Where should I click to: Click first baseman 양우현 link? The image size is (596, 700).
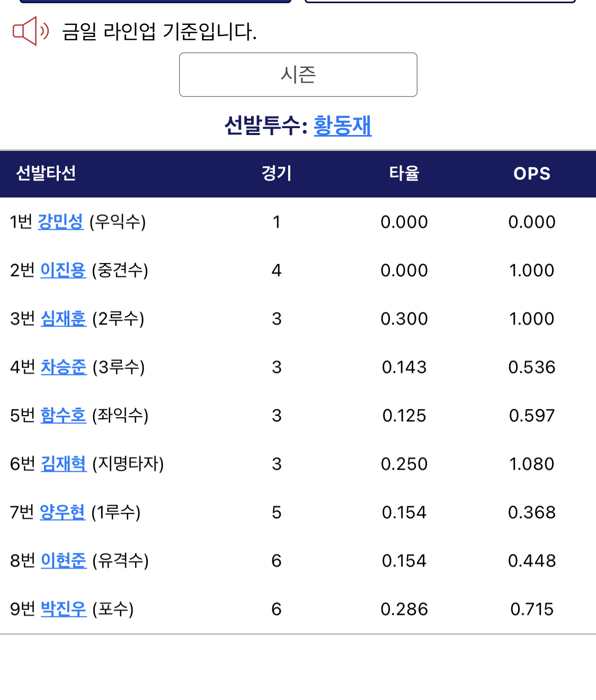pyautogui.click(x=63, y=512)
